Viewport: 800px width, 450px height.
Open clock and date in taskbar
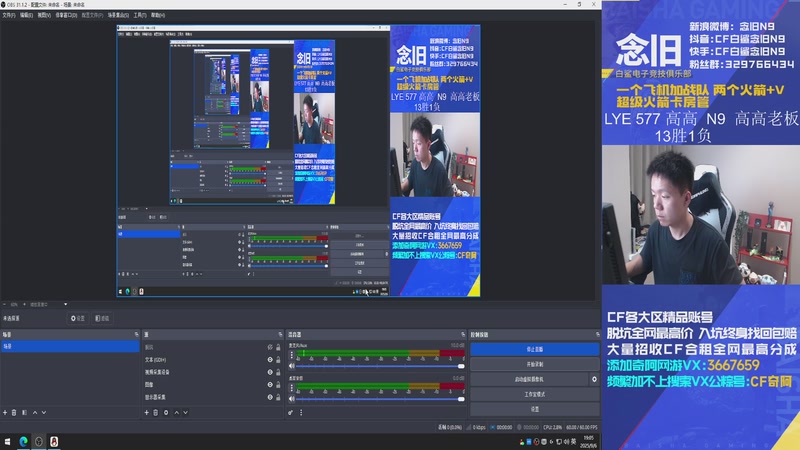[589, 442]
